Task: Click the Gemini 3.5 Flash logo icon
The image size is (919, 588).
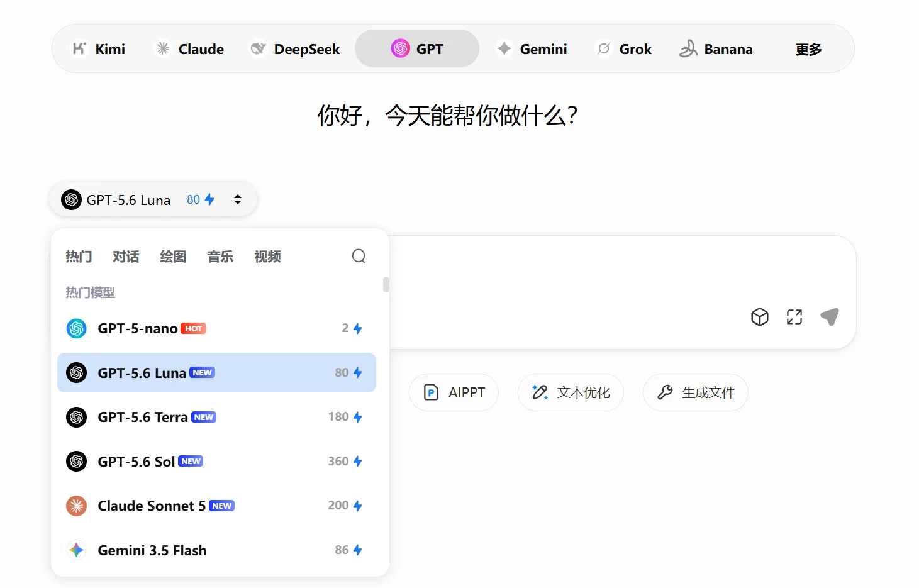Action: (77, 550)
